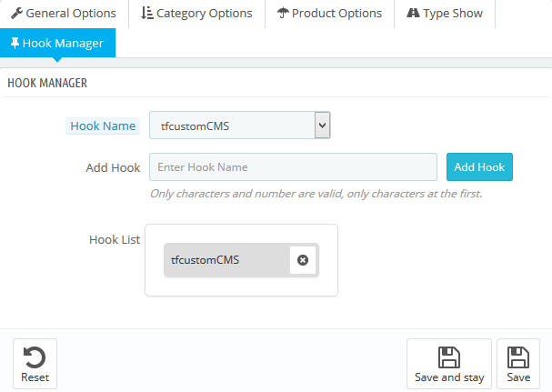Expand the Hook Name dropdown arrow
The height and width of the screenshot is (392, 552).
322,126
